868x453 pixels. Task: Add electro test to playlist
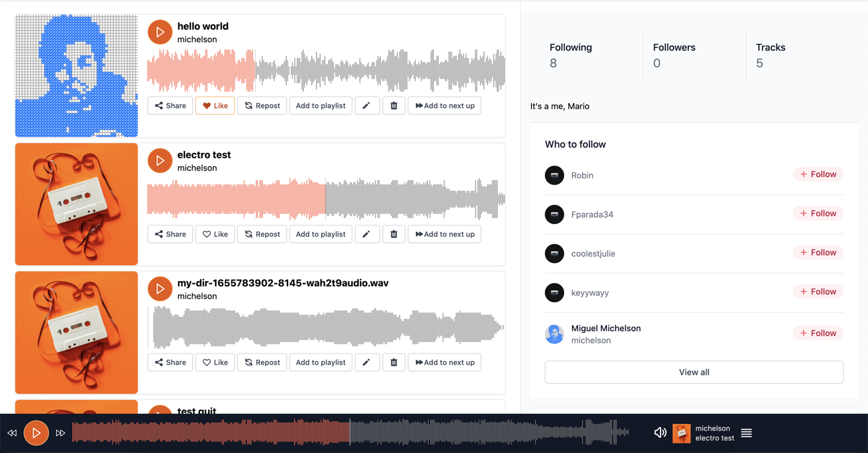321,234
